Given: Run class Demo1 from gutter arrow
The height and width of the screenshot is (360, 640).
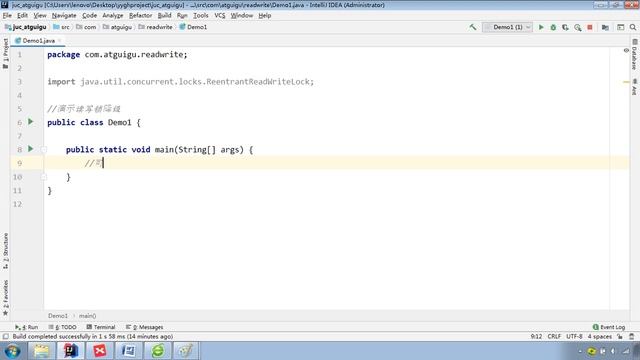Looking at the screenshot, I should click(x=31, y=122).
